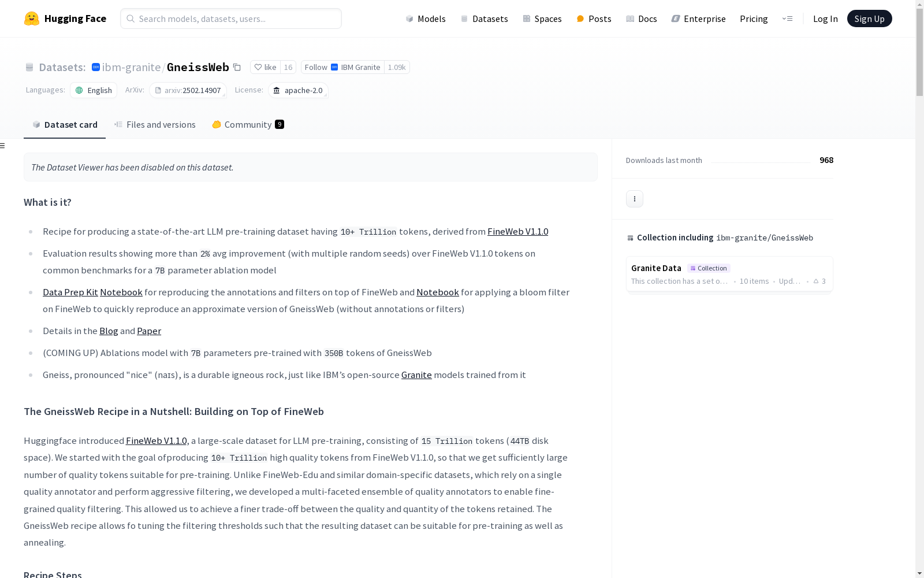Like the GneissWeb dataset

click(x=266, y=67)
